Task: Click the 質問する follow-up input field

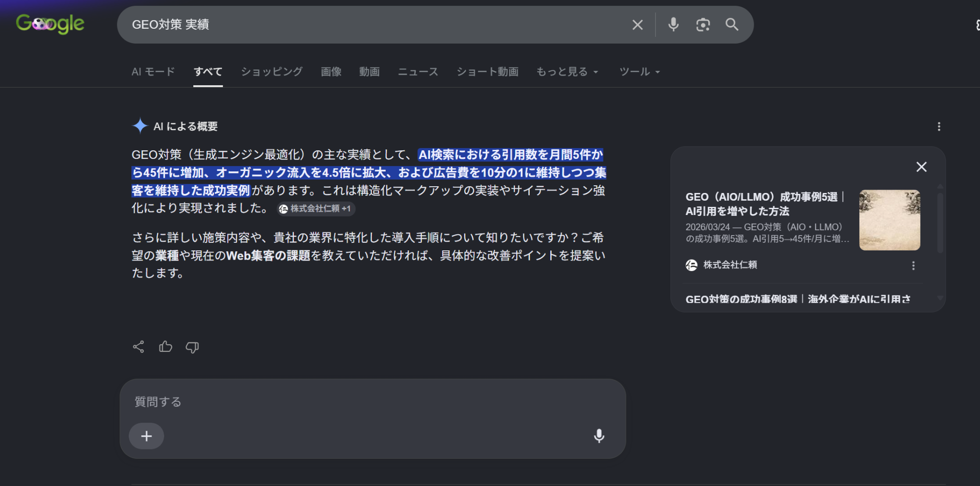Action: (x=373, y=401)
